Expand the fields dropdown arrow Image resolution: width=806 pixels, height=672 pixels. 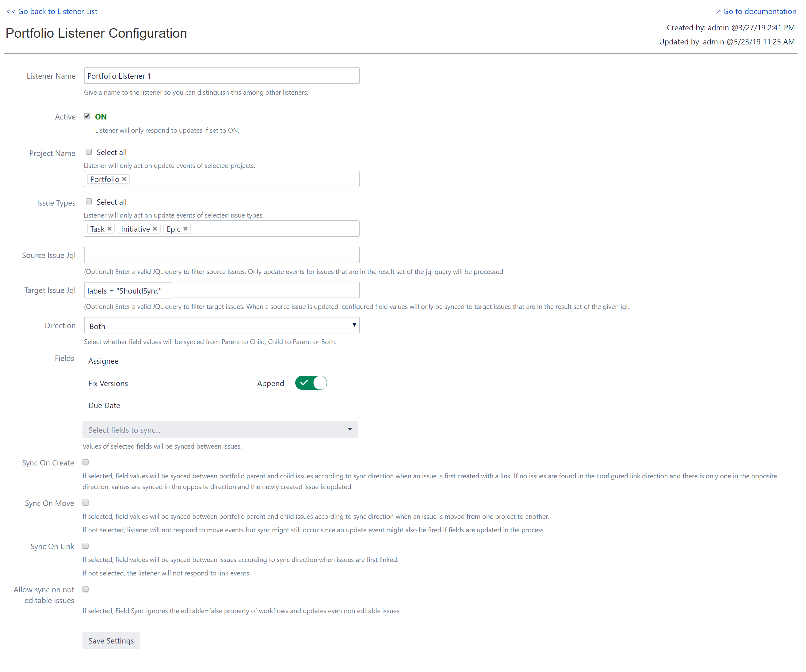(350, 430)
